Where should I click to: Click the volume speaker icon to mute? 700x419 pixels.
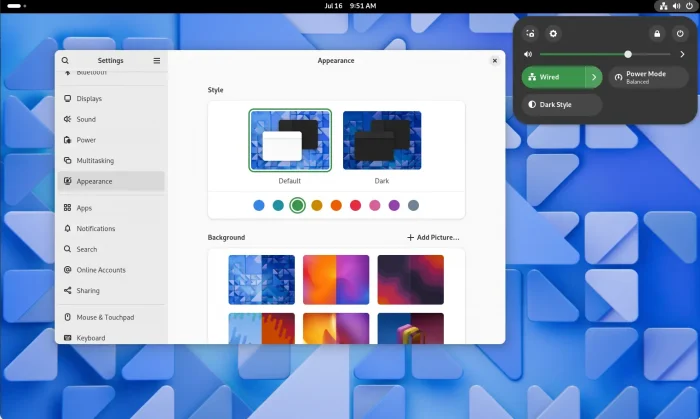tap(528, 54)
